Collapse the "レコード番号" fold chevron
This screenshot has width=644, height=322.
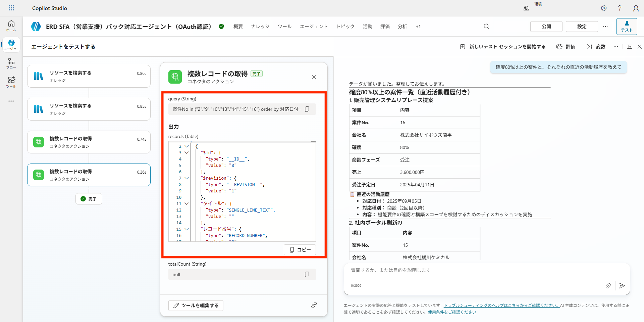coord(187,229)
